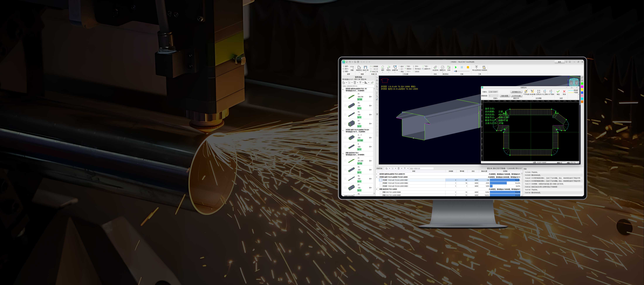The image size is (644, 285).
Task: Start simulation with green play button
Action: click(x=456, y=67)
